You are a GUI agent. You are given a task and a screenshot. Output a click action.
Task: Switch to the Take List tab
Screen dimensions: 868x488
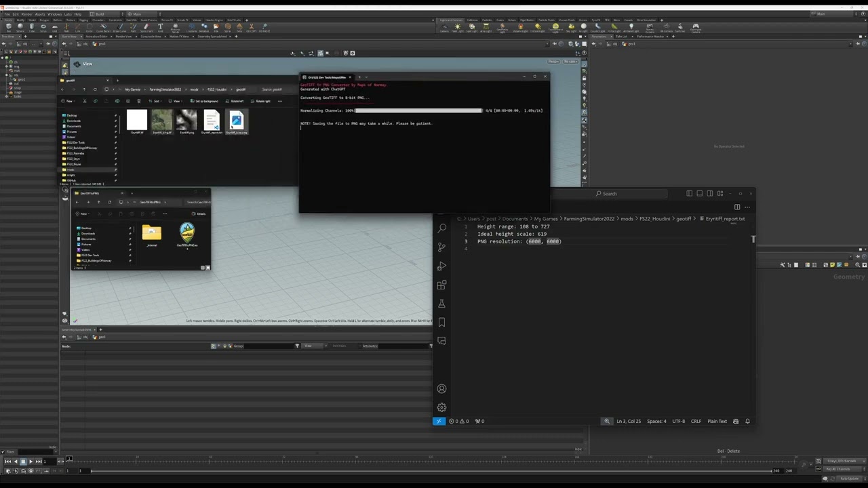[x=621, y=37]
